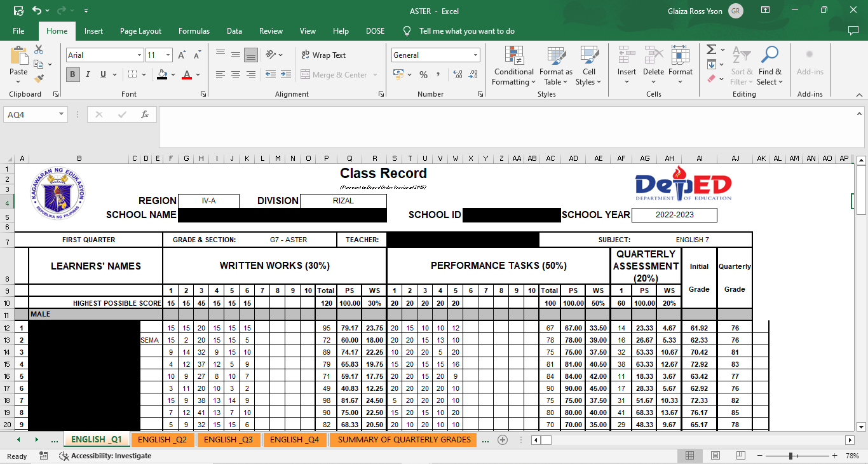Open the File menu
The width and height of the screenshot is (868, 464).
coord(18,31)
